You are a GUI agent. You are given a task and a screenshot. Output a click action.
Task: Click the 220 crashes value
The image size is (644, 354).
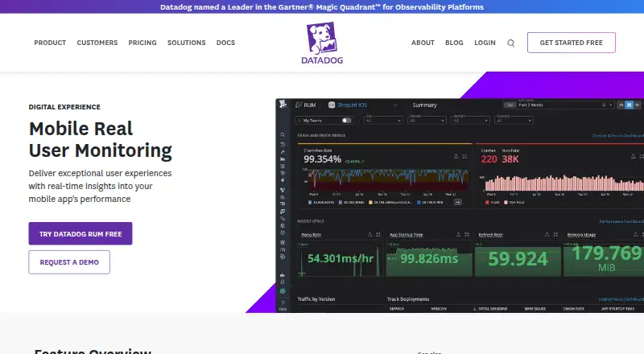tap(489, 159)
